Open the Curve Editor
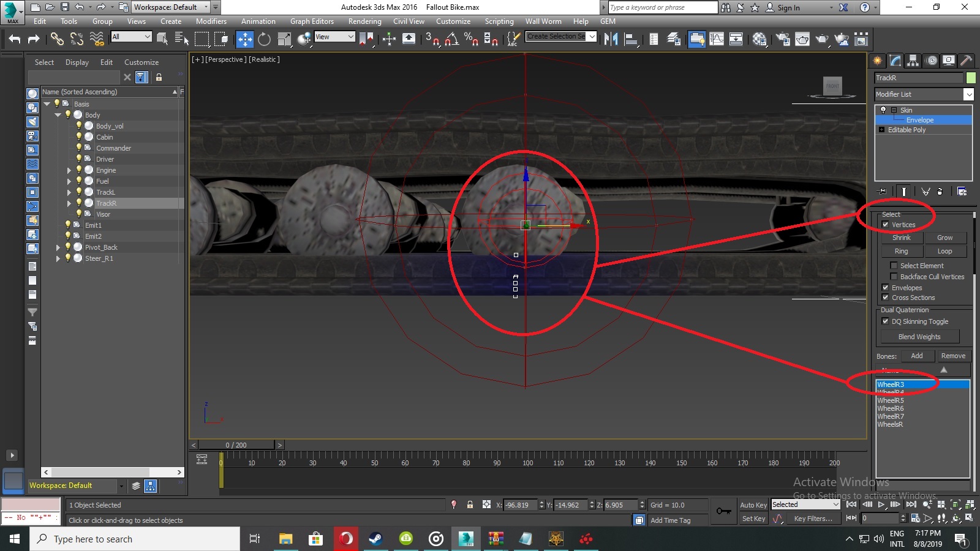Screen dimensions: 980x551 (717, 39)
